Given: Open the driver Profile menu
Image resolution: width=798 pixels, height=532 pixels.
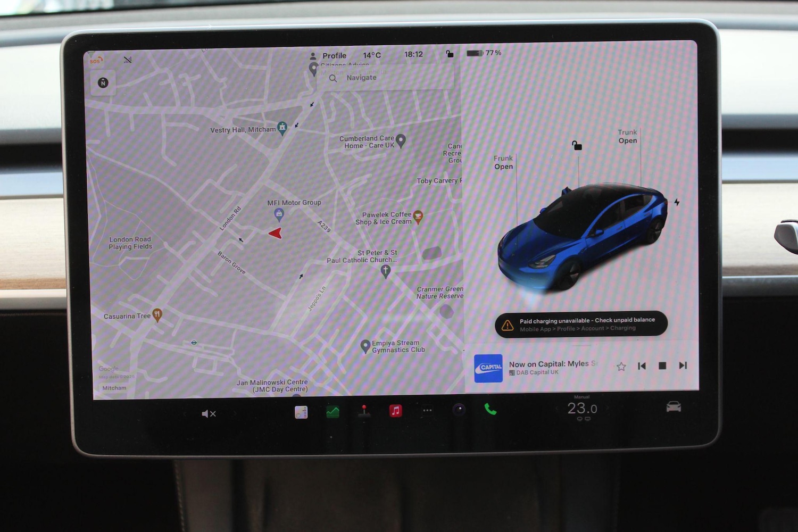Looking at the screenshot, I should point(328,55).
